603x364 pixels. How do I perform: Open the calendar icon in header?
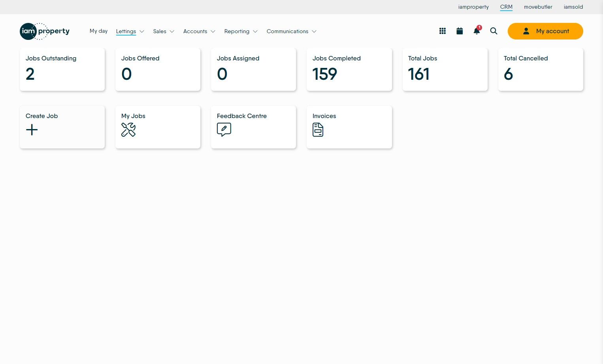460,31
